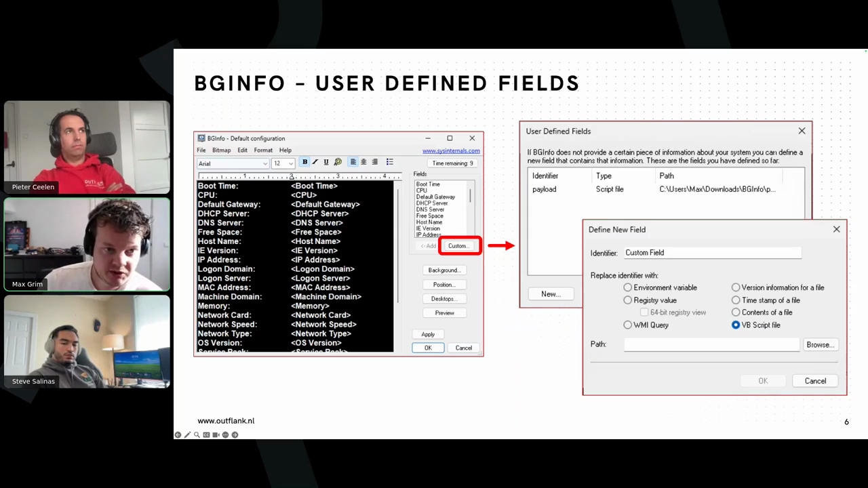
Task: Click into the Path input field
Action: (711, 345)
